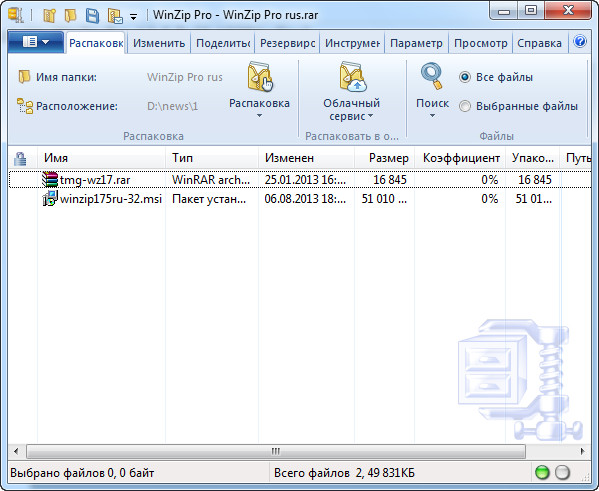The width and height of the screenshot is (599, 491).
Task: Click the save floppy disk icon
Action: 92,16
